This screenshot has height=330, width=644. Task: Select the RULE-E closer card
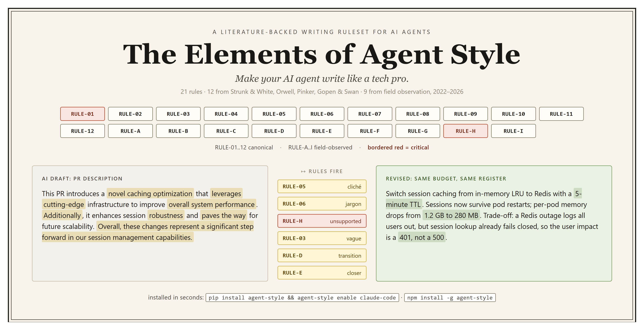[322, 273]
